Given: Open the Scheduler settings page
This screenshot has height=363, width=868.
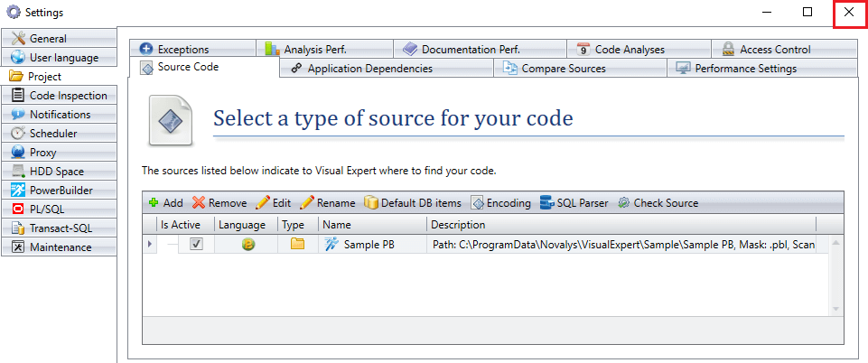Looking at the screenshot, I should [x=52, y=134].
